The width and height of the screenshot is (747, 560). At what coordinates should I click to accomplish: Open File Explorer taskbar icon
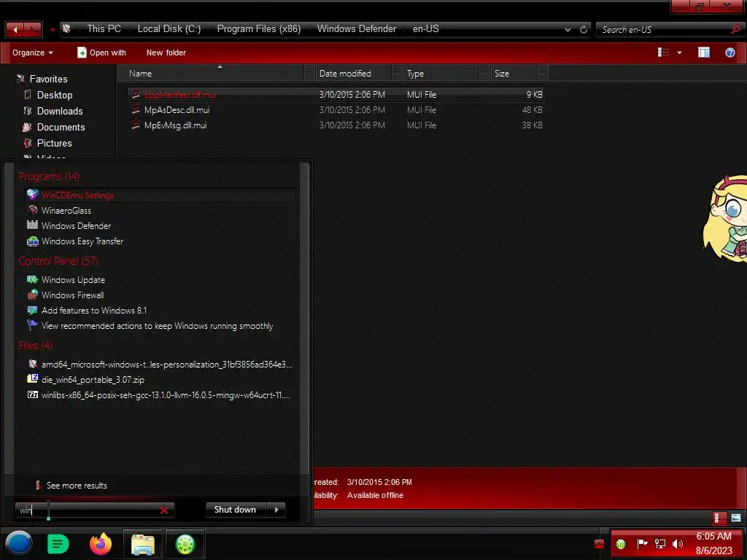143,544
